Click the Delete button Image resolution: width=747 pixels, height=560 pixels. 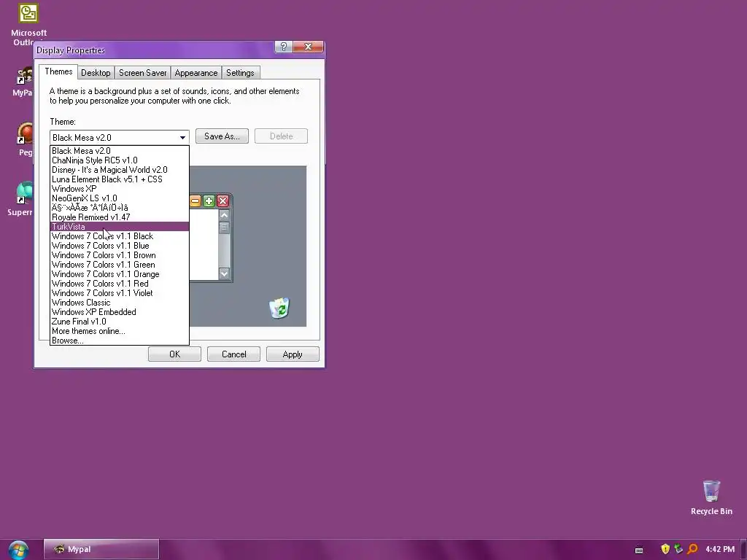tap(281, 136)
